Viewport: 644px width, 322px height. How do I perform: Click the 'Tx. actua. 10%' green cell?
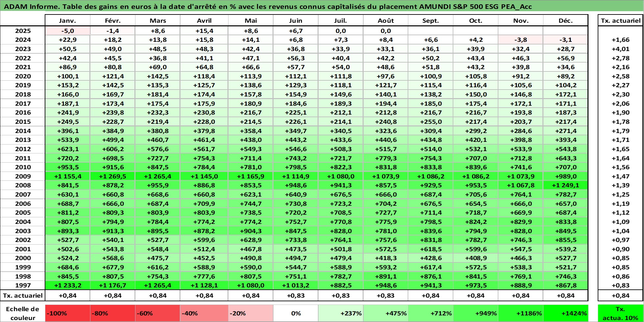(620, 313)
